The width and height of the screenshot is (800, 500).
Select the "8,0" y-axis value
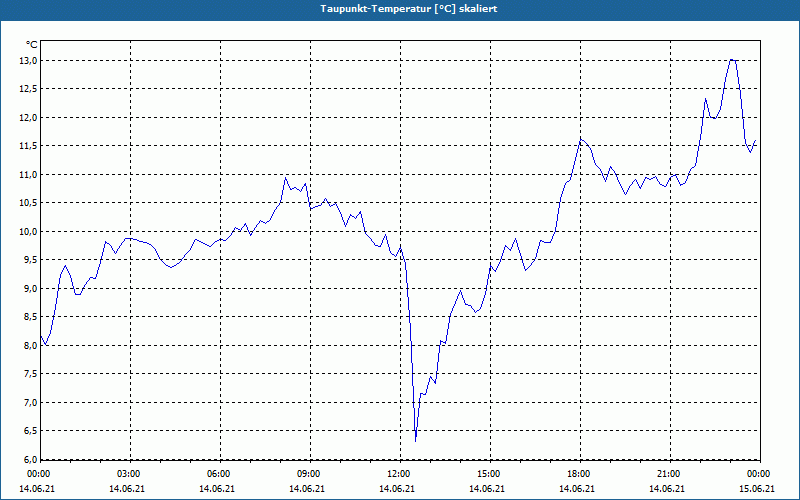click(31, 345)
